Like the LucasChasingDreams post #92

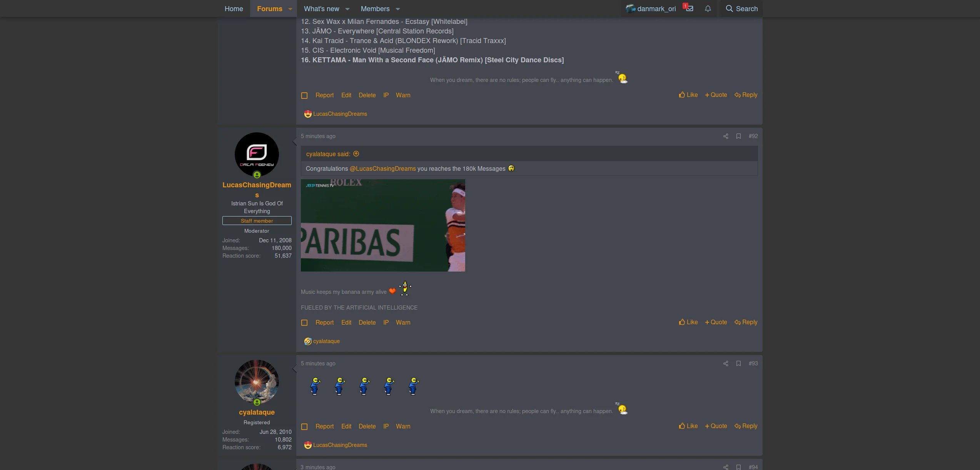point(688,322)
